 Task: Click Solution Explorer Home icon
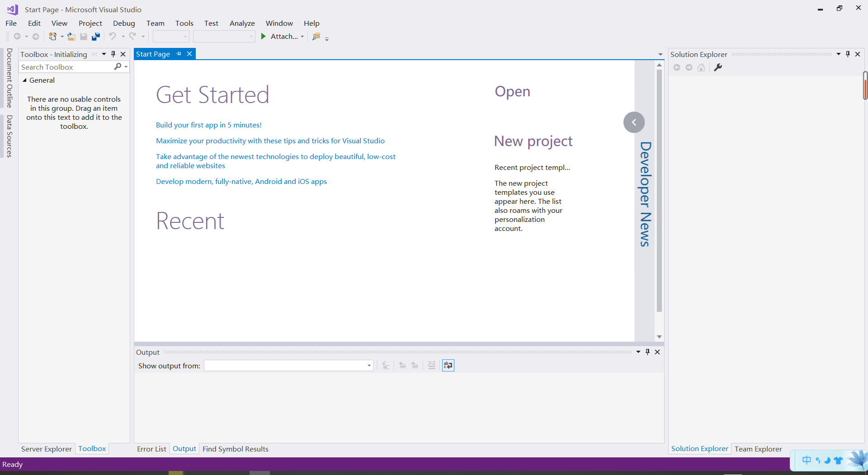tap(701, 67)
